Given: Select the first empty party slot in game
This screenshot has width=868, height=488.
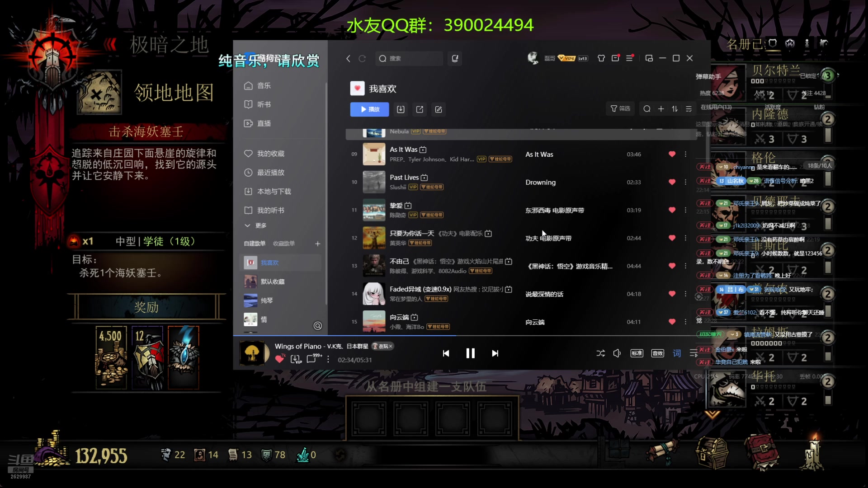Looking at the screenshot, I should click(x=370, y=418).
